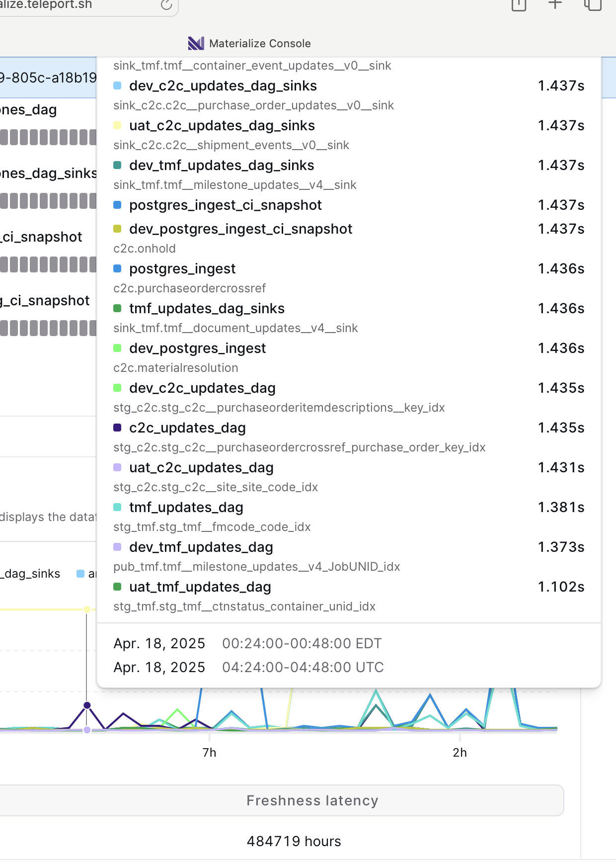This screenshot has width=616, height=868.
Task: Click the uat_tmf_updates_dag tooltip entry
Action: [x=200, y=587]
